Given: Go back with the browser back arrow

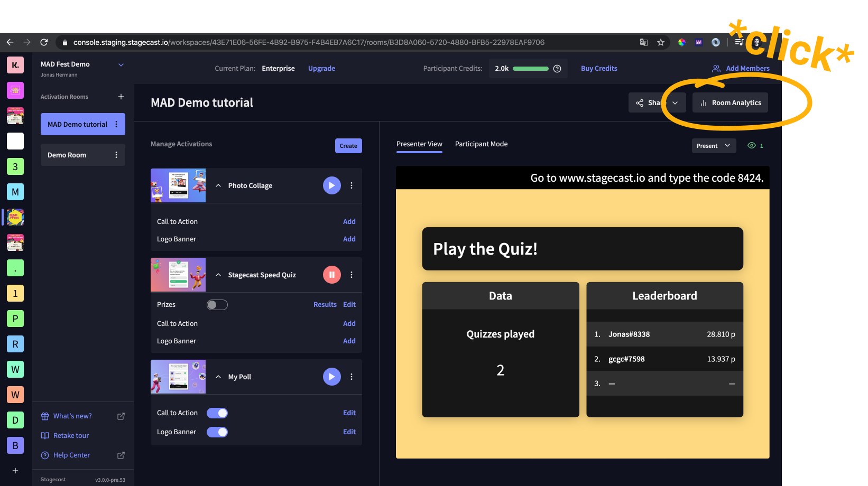Looking at the screenshot, I should point(10,42).
